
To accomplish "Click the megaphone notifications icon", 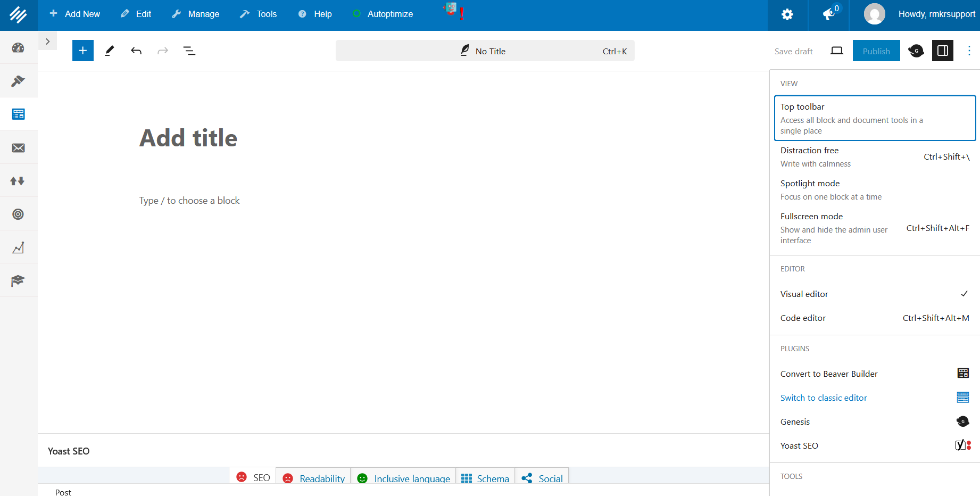I will 828,14.
